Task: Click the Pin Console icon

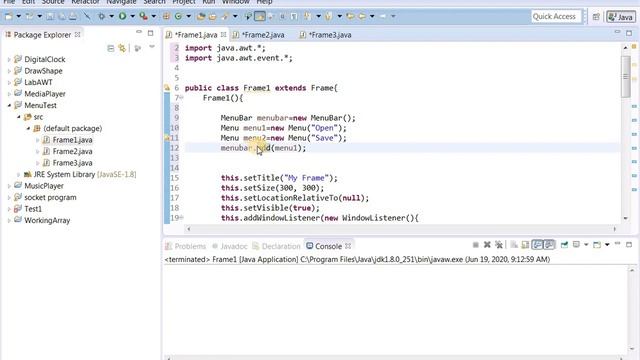Action: (x=564, y=245)
